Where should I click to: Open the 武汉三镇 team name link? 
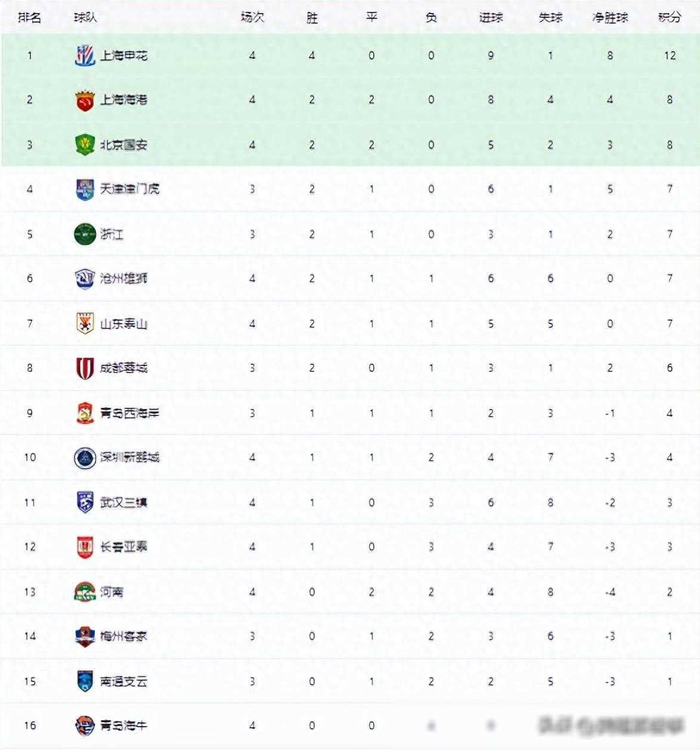click(123, 503)
